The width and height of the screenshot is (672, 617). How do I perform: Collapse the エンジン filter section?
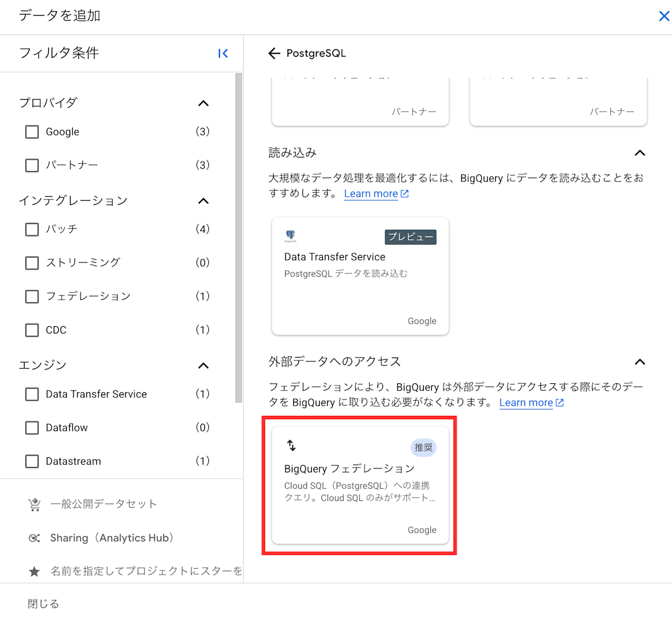coord(203,365)
